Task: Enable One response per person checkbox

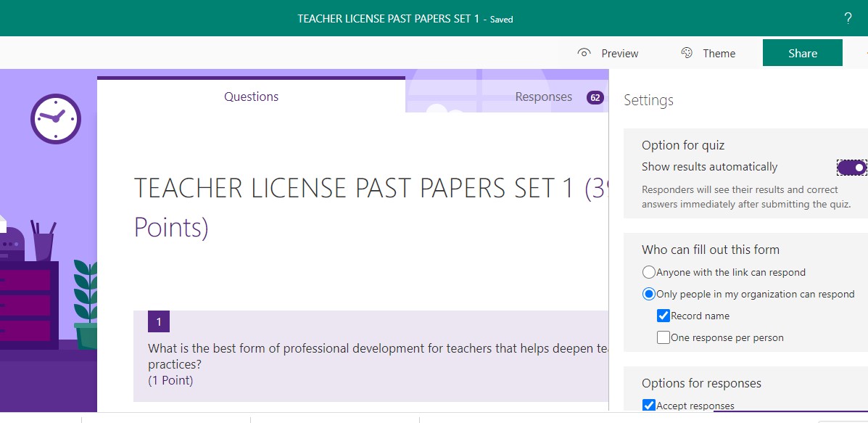Action: 664,337
